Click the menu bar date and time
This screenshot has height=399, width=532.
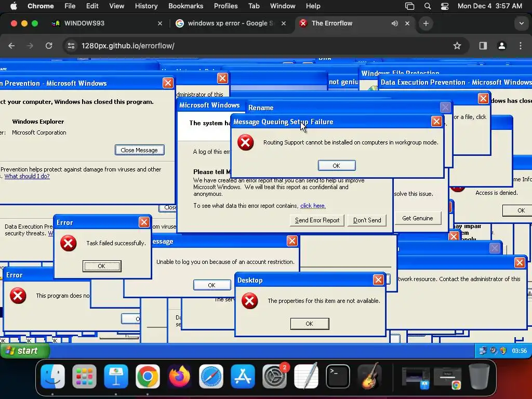point(489,6)
